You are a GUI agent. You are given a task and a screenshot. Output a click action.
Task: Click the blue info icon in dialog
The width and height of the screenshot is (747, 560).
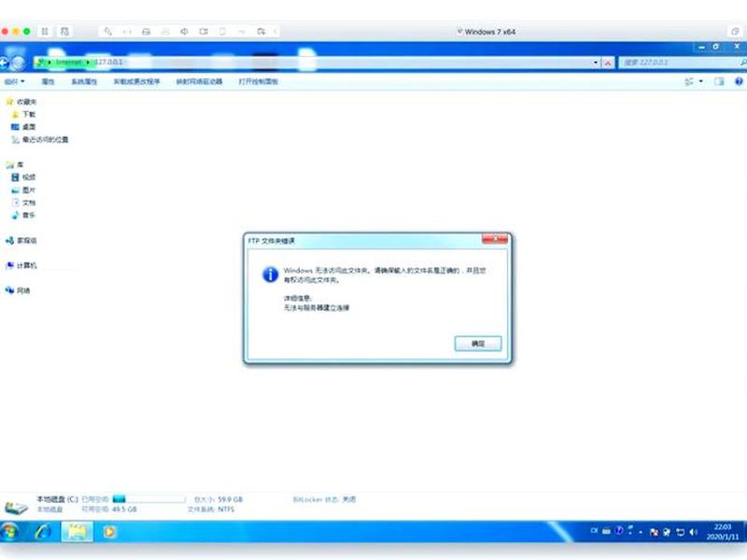pyautogui.click(x=270, y=274)
